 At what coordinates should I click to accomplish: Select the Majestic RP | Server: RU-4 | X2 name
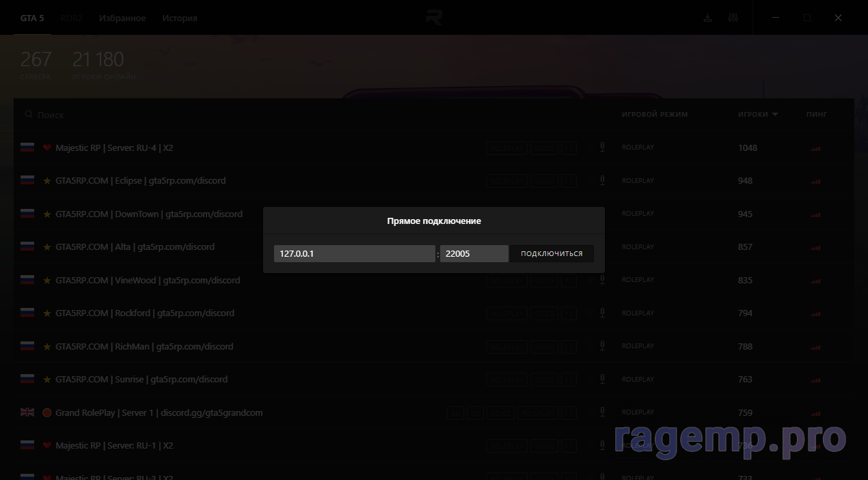click(114, 147)
